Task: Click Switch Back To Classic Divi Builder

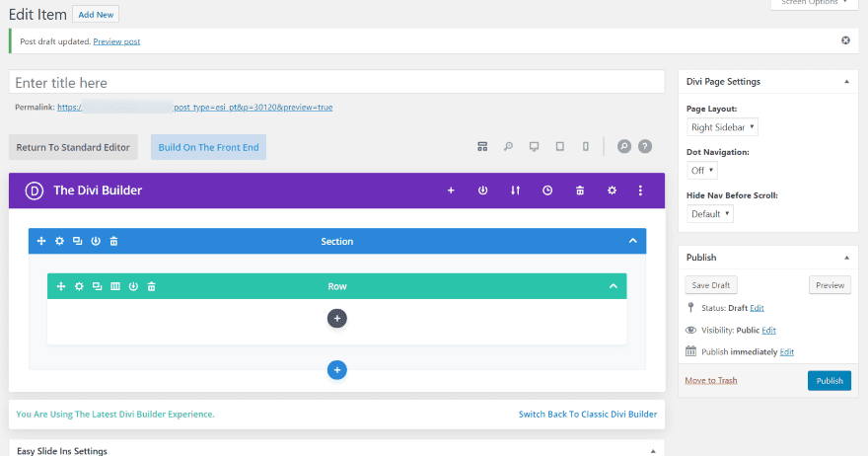Action: 588,415
